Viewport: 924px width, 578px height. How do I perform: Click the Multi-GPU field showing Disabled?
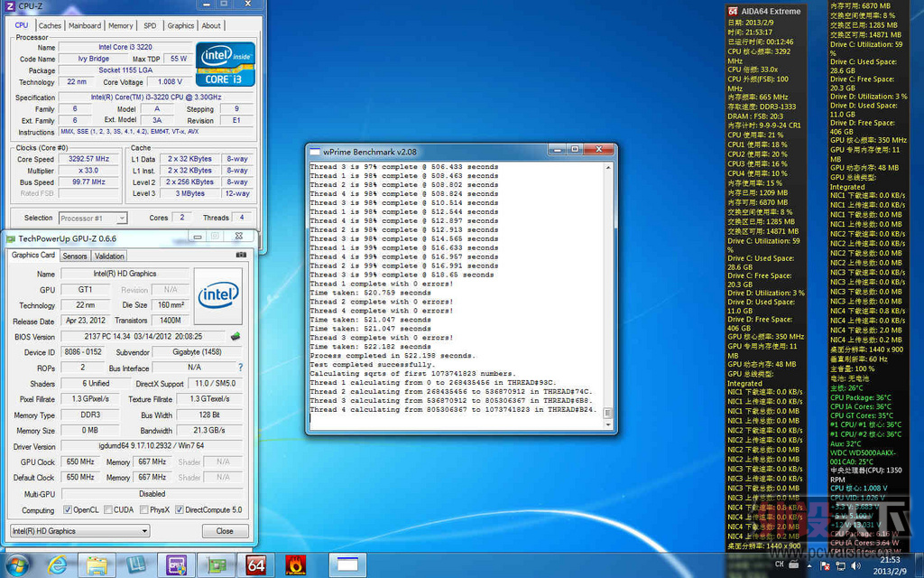[152, 494]
